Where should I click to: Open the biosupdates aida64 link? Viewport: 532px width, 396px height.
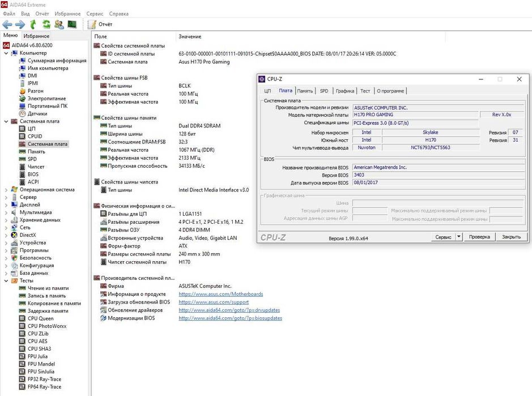tap(231, 318)
